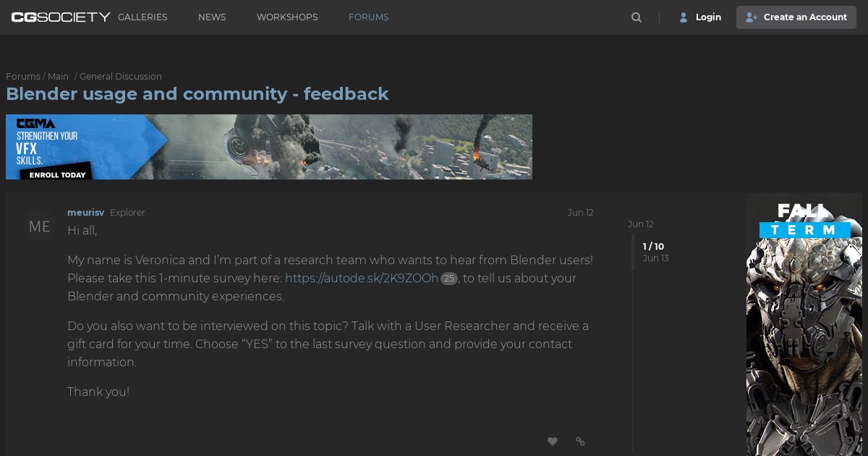
Task: Click the CGSociety logo
Action: 61,17
